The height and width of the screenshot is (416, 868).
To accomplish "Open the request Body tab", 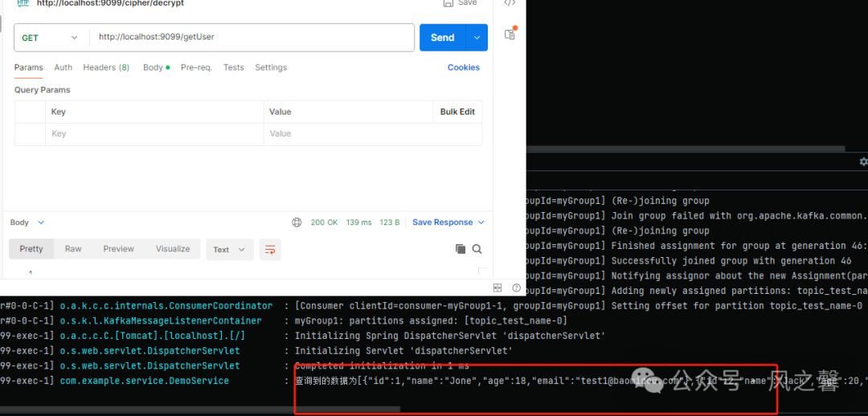I will click(x=156, y=67).
